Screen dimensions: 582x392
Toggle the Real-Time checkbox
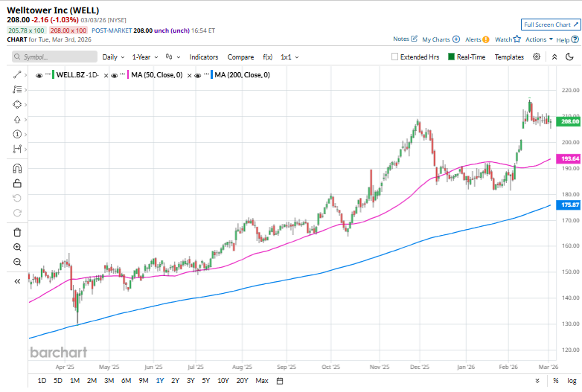(x=451, y=57)
